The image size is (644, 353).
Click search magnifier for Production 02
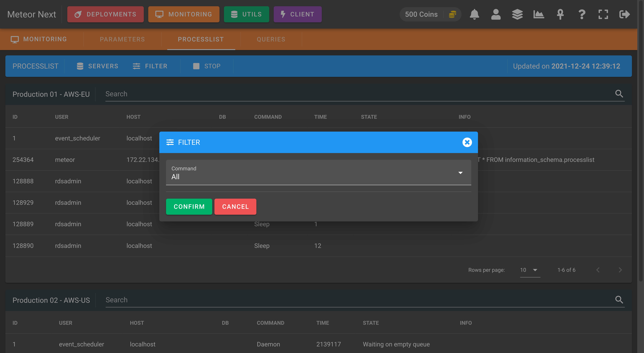click(619, 299)
